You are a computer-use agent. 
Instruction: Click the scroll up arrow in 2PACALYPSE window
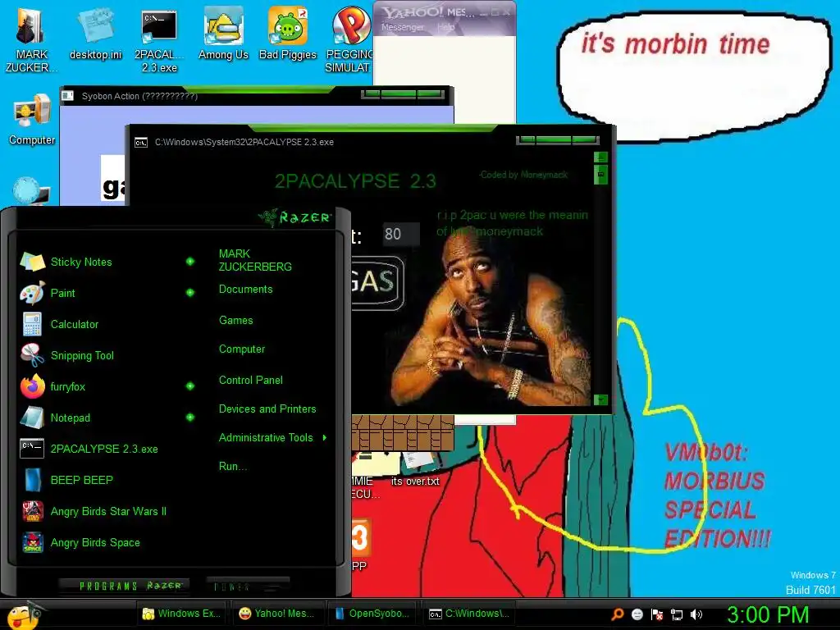point(601,157)
